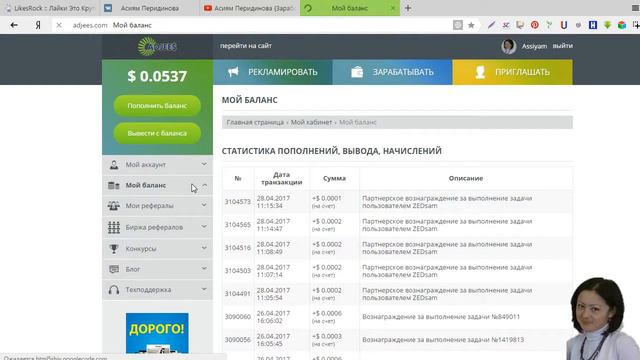Click the Мой баланс wallet icon
Image resolution: width=640 pixels, height=360 pixels.
(x=114, y=185)
